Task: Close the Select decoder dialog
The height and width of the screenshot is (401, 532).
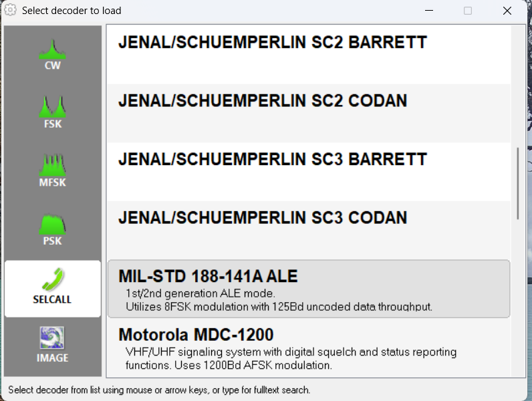Action: 507,11
